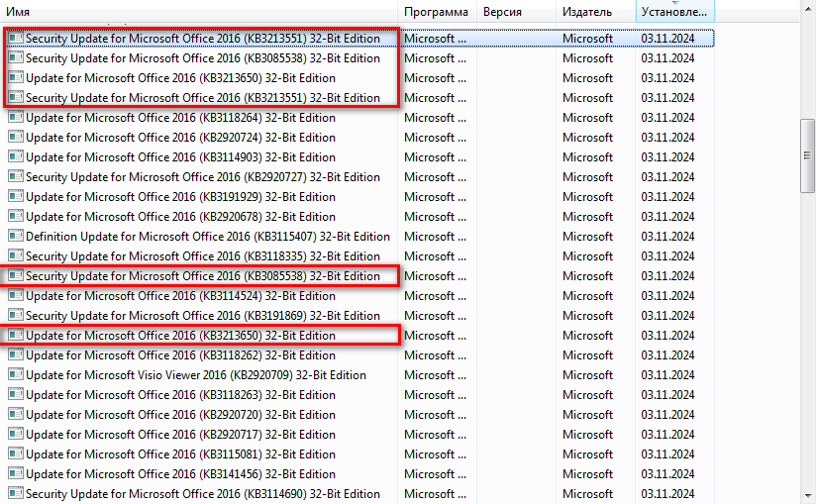Click the icon for security update KB3191869
The height and width of the screenshot is (504, 816).
click(x=16, y=315)
